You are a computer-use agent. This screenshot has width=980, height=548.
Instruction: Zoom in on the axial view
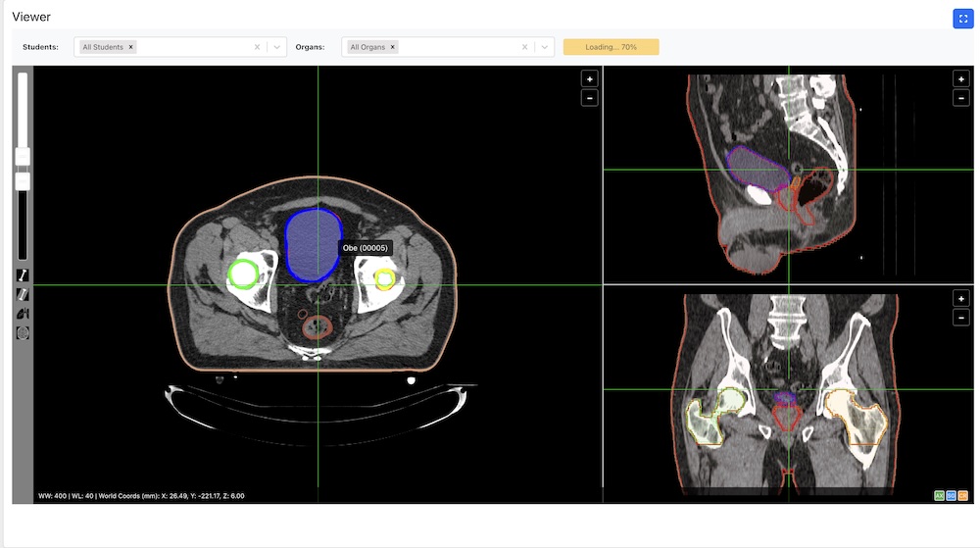click(589, 78)
